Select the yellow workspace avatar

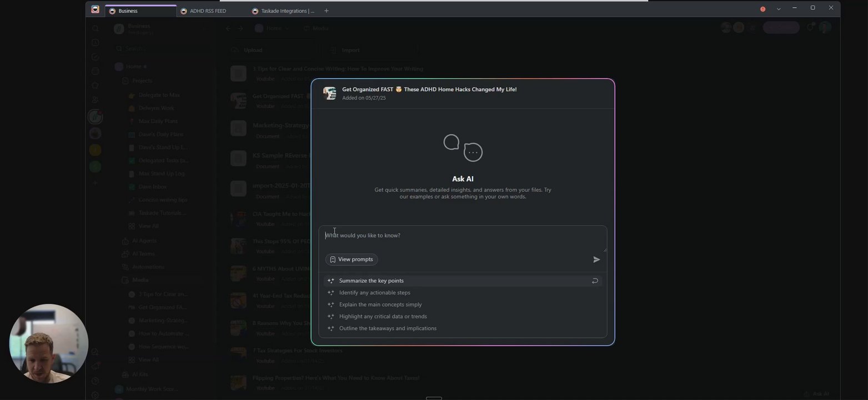pos(95,150)
